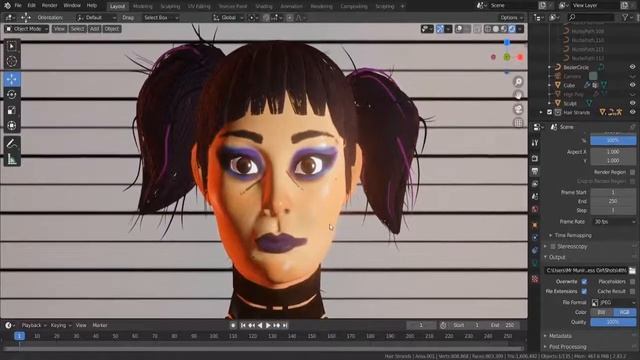
Task: Open the Texture properties tab
Action: coord(535,279)
